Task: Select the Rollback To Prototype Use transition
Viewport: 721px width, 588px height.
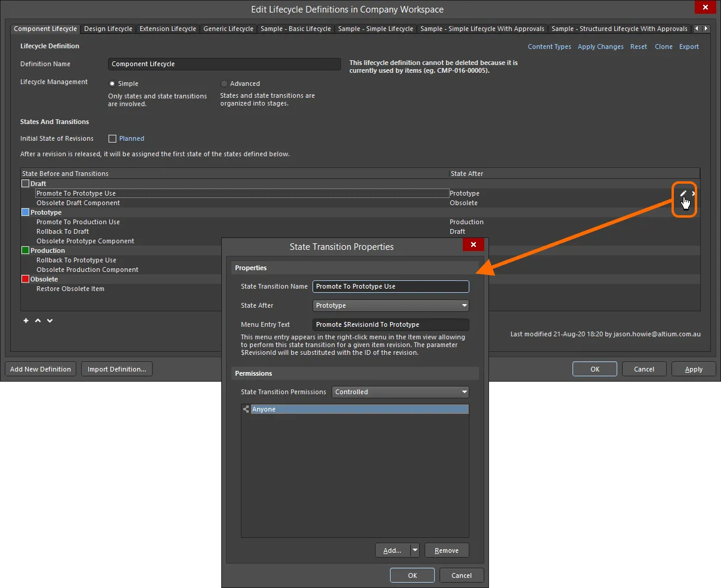Action: click(76, 260)
